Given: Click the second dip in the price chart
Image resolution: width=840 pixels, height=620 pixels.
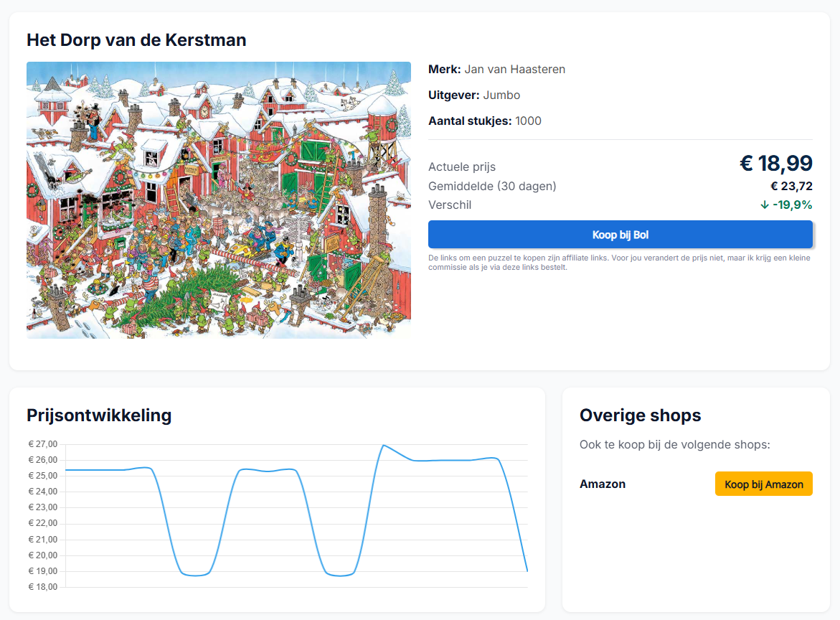Looking at the screenshot, I should click(x=339, y=575).
